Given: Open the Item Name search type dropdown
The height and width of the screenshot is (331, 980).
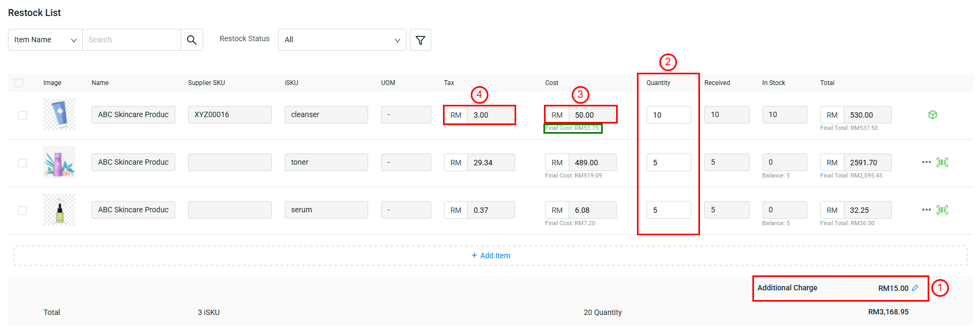Looking at the screenshot, I should tap(45, 40).
